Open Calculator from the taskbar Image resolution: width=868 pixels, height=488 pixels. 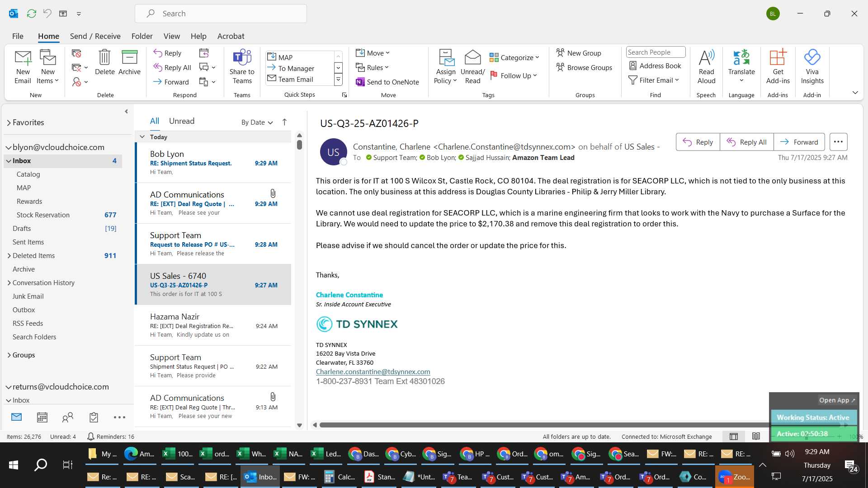pos(340,477)
